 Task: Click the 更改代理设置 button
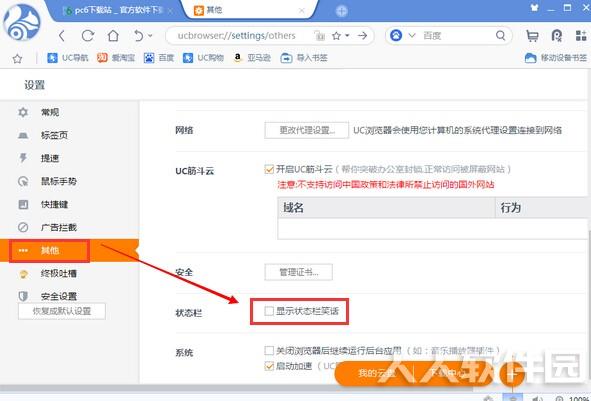pyautogui.click(x=306, y=130)
